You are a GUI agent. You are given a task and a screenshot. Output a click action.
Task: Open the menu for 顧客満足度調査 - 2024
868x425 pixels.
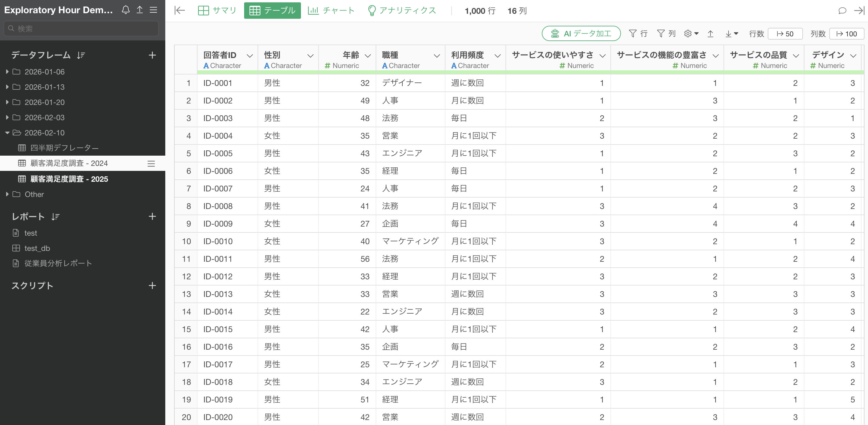[151, 164]
